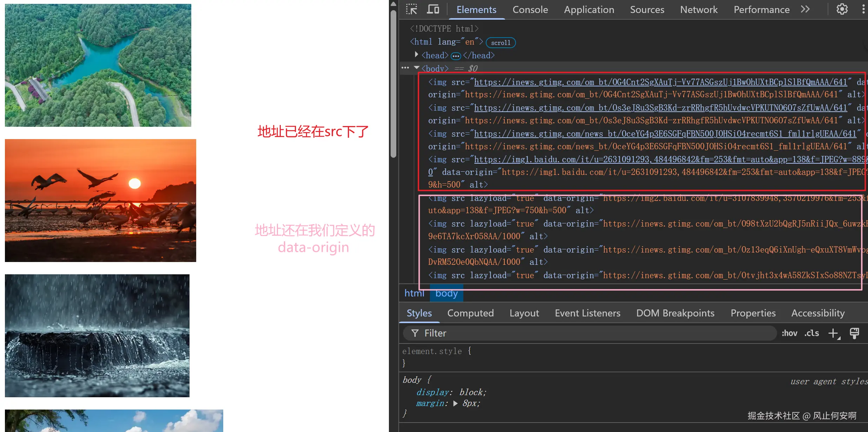Activate the inspect element picker icon
868x432 pixels.
(411, 9)
